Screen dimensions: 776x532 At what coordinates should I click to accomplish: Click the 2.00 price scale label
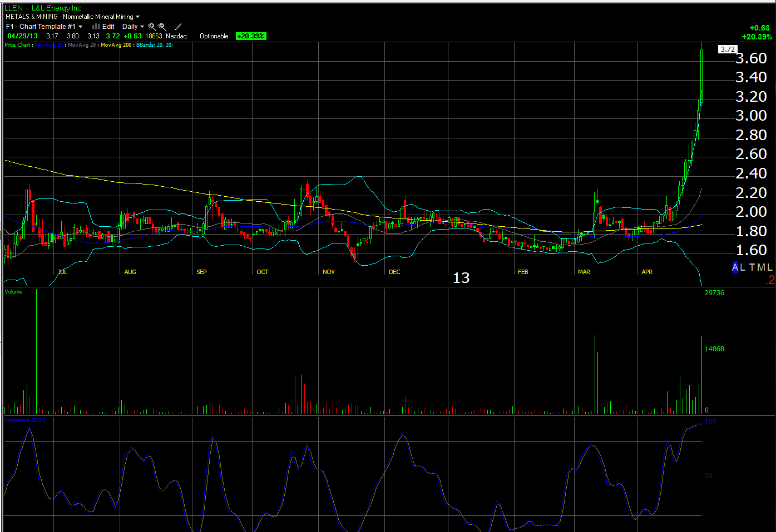(751, 212)
